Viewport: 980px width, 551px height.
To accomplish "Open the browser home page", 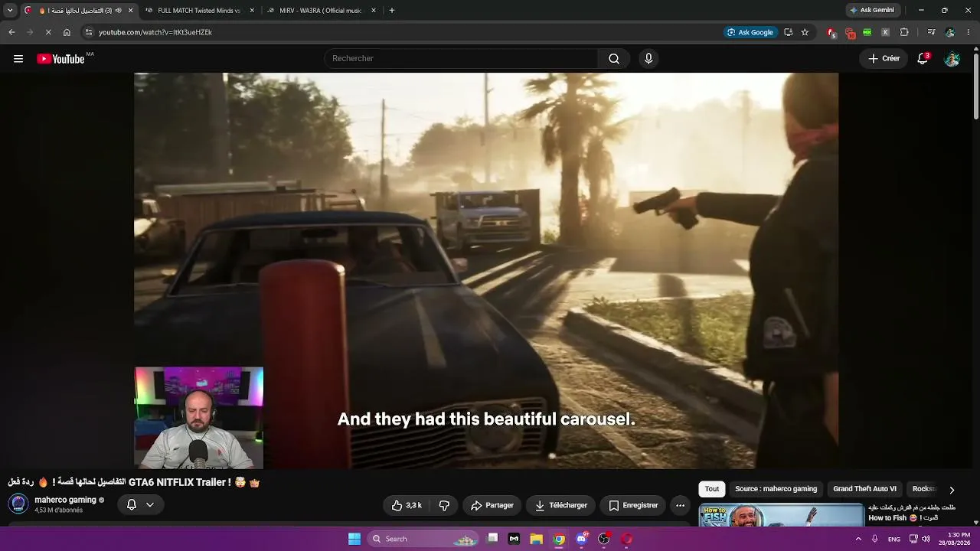I will click(67, 32).
